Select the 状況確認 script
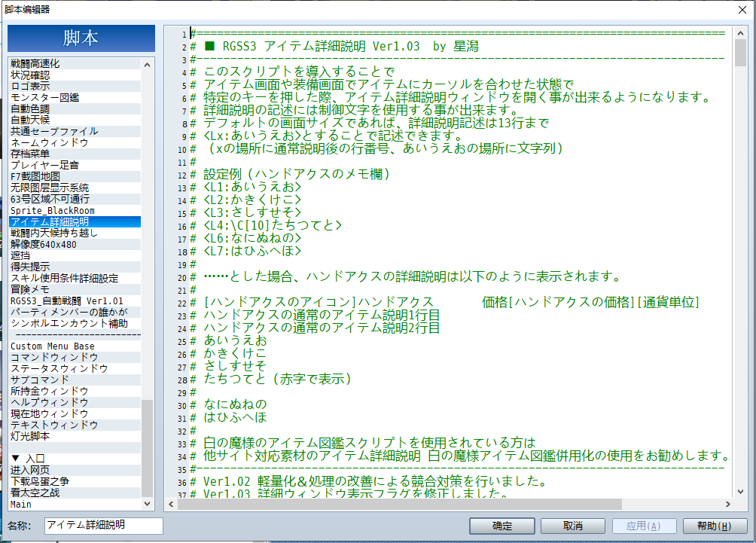 (x=75, y=75)
